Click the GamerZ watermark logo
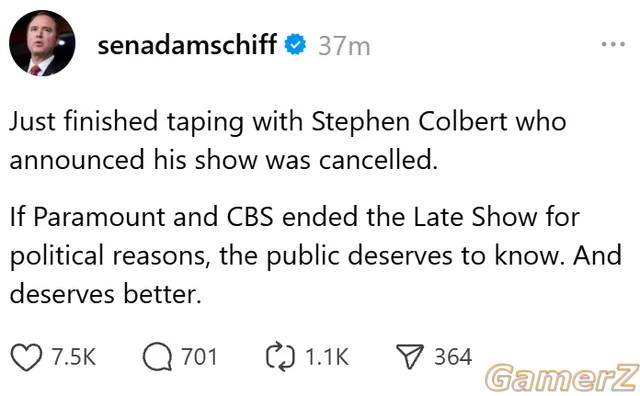Viewport: 640px width, 396px height. 562,378
